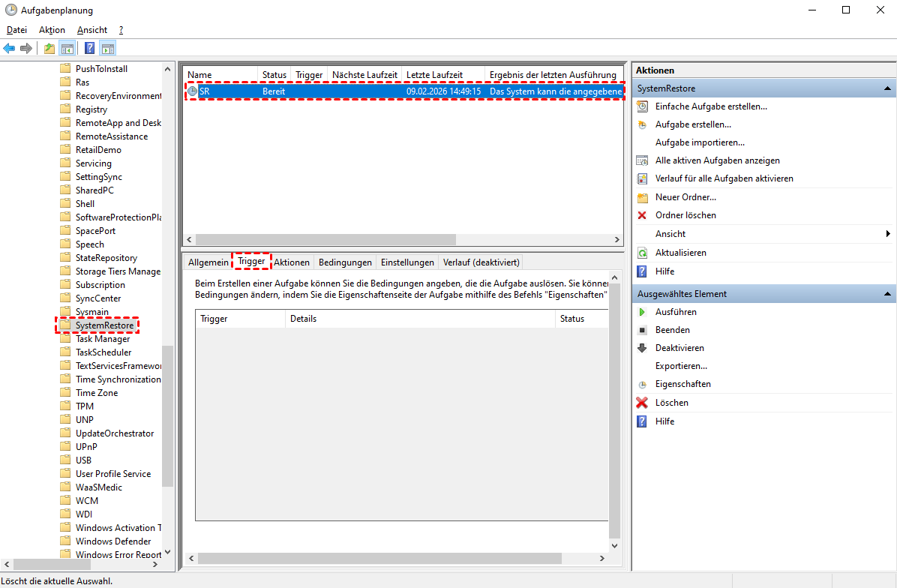Click the Deaktivieren down-arrow icon
Viewport: 897px width, 588px height.
(642, 348)
